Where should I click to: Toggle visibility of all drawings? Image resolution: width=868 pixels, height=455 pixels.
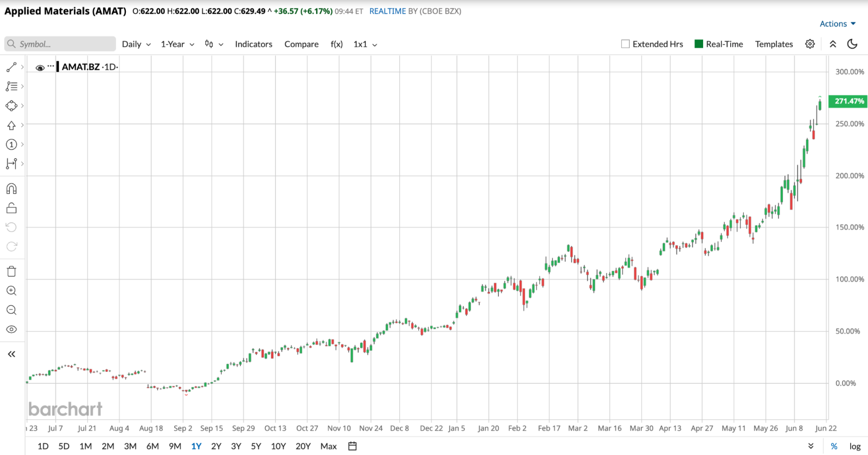[x=11, y=330]
